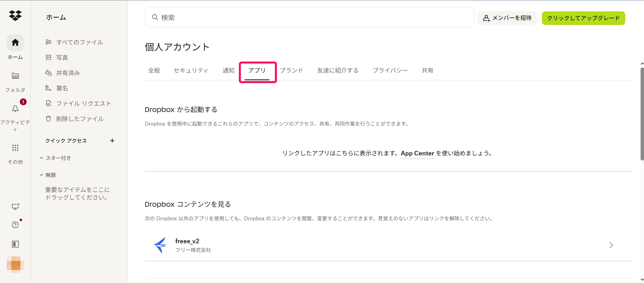Open freee_v2 details via right chevron
This screenshot has height=283, width=644.
(x=611, y=245)
